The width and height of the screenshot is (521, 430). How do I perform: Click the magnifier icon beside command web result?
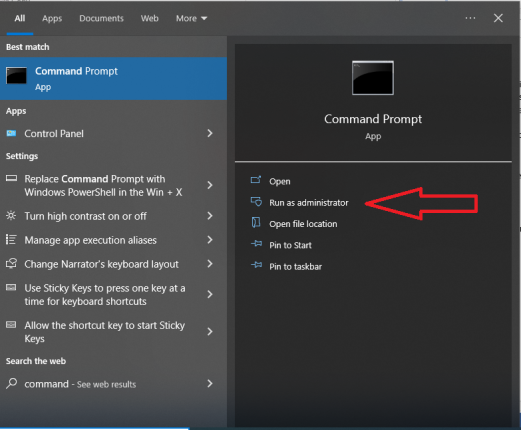tap(12, 383)
